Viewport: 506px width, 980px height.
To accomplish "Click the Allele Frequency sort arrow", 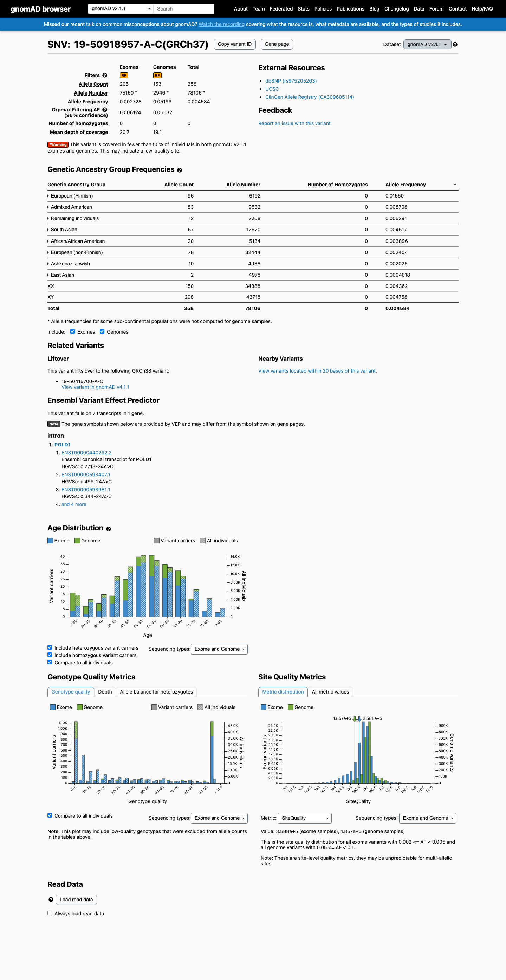I will [455, 185].
